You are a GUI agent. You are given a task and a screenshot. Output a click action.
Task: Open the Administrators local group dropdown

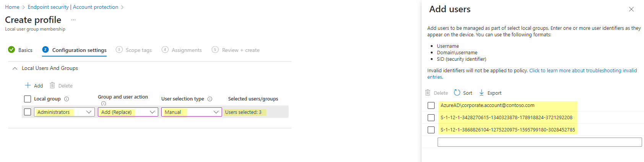(x=64, y=112)
